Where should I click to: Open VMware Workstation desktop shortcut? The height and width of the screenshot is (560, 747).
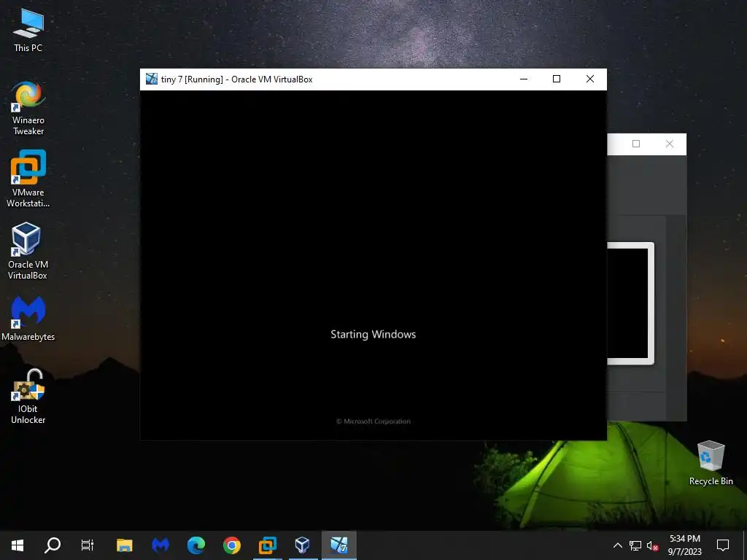tap(28, 179)
